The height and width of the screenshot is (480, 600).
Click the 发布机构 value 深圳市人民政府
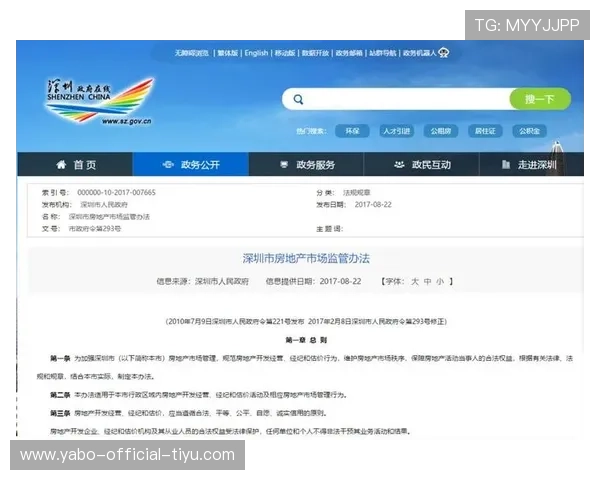click(x=104, y=204)
